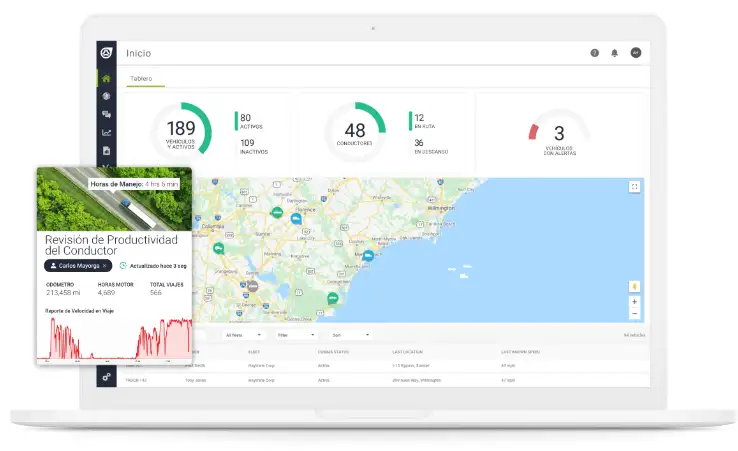Zoom in on the map
The height and width of the screenshot is (451, 738).
[x=634, y=302]
